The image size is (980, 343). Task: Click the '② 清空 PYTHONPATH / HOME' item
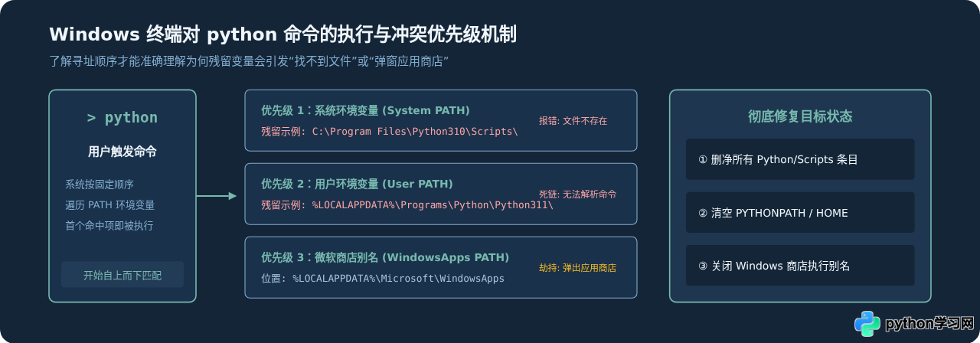pos(800,212)
